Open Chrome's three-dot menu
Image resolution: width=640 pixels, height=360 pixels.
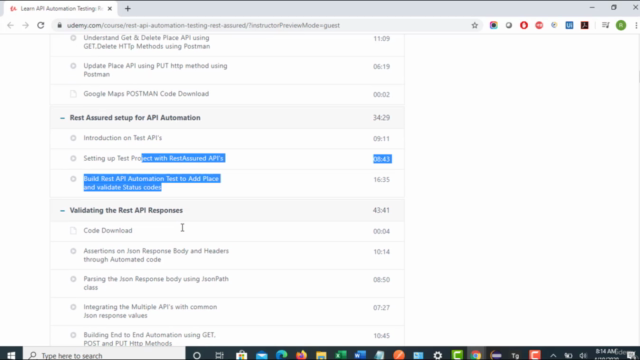pyautogui.click(x=636, y=25)
